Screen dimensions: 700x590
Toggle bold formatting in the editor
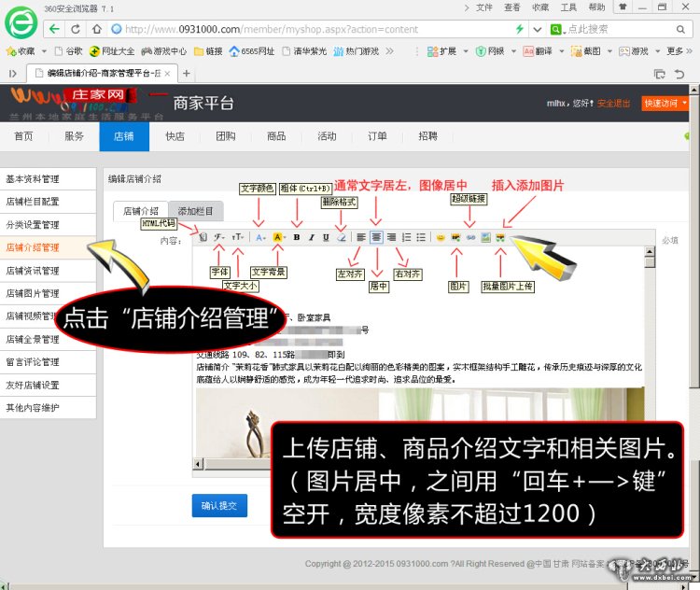coord(297,237)
